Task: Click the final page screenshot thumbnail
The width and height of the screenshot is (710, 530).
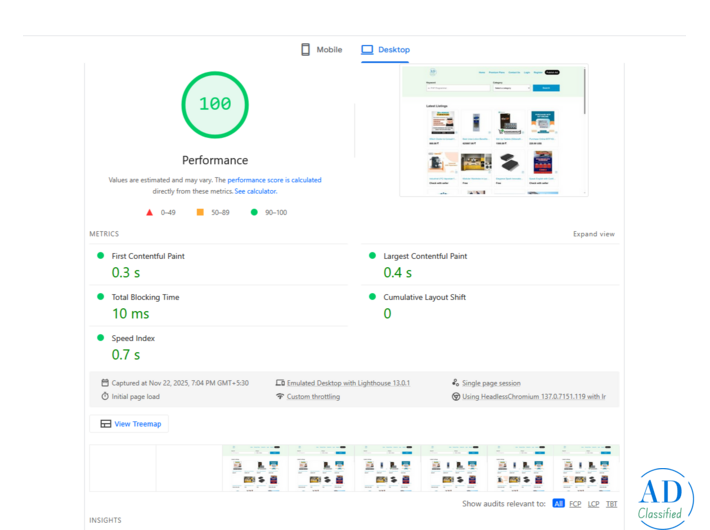Action: pyautogui.click(x=494, y=130)
